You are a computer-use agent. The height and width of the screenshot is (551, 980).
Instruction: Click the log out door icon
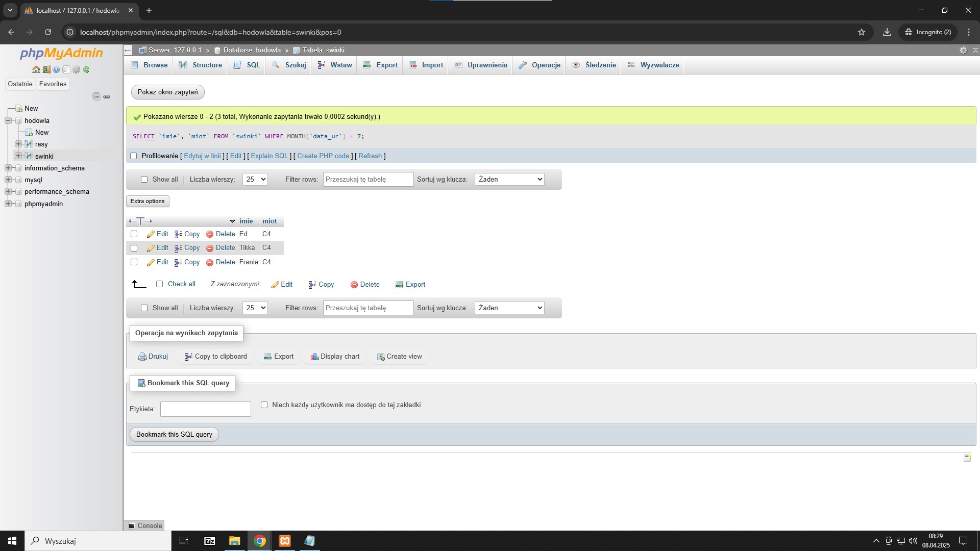pyautogui.click(x=46, y=70)
